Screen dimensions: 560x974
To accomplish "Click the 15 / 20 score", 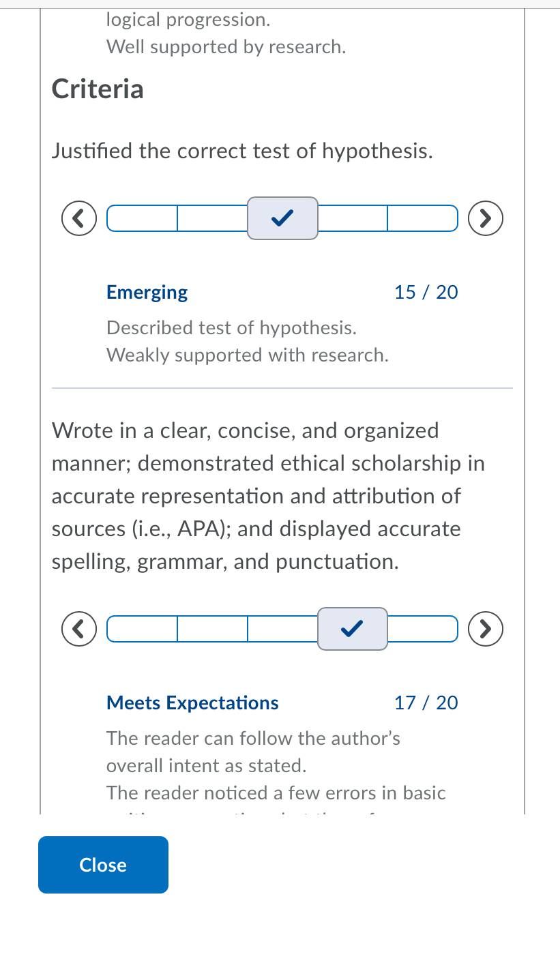I will (426, 293).
